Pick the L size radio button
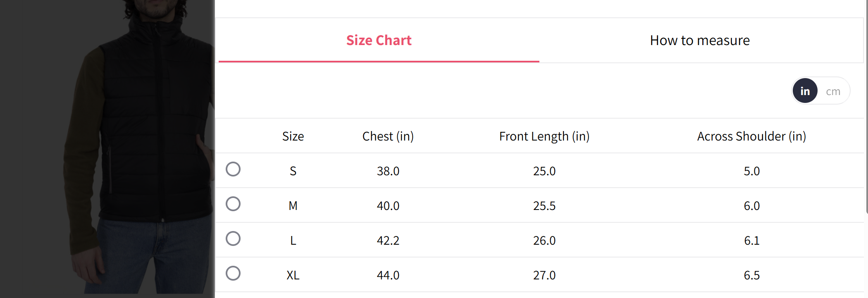 coord(233,238)
